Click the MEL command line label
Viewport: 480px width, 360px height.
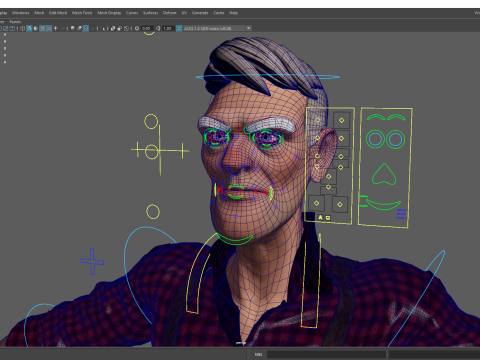(258, 354)
